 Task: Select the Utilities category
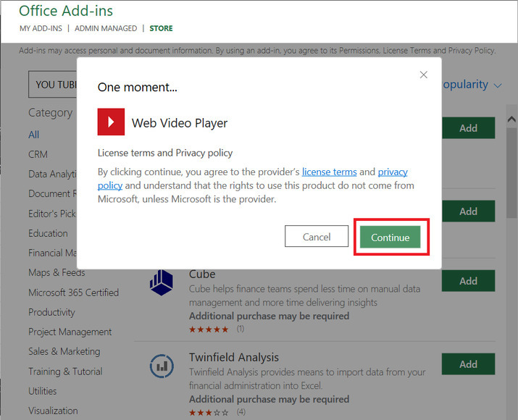point(43,391)
